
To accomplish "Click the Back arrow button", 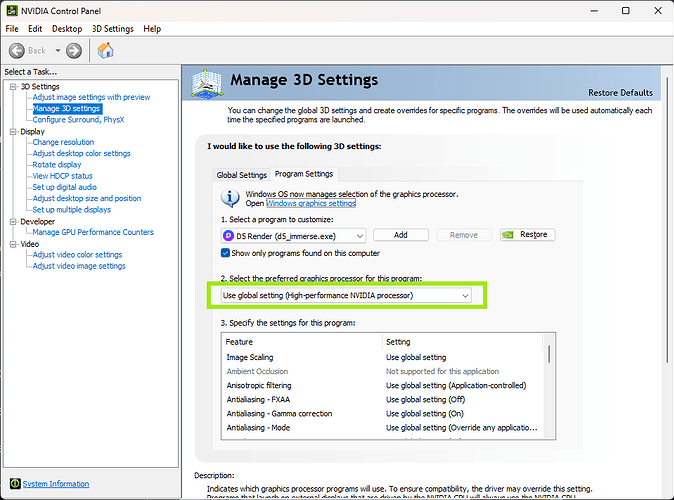I will pos(19,50).
